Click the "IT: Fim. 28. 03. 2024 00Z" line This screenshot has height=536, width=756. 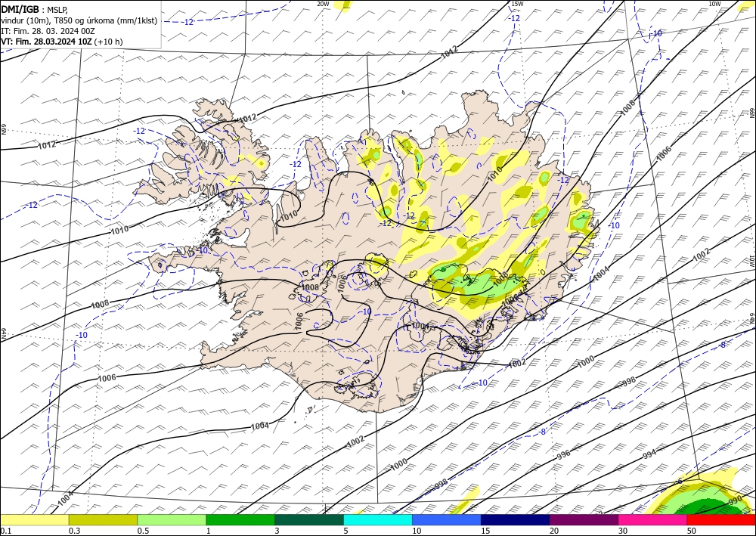(x=48, y=31)
